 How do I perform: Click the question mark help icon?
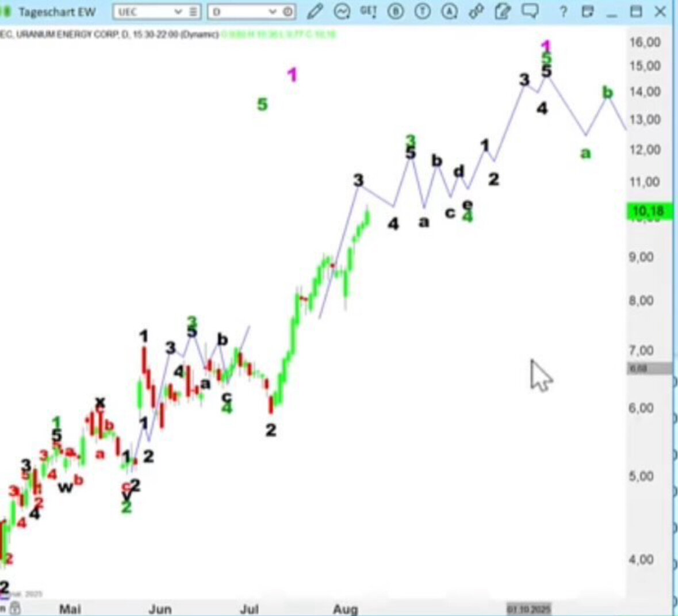(x=564, y=12)
